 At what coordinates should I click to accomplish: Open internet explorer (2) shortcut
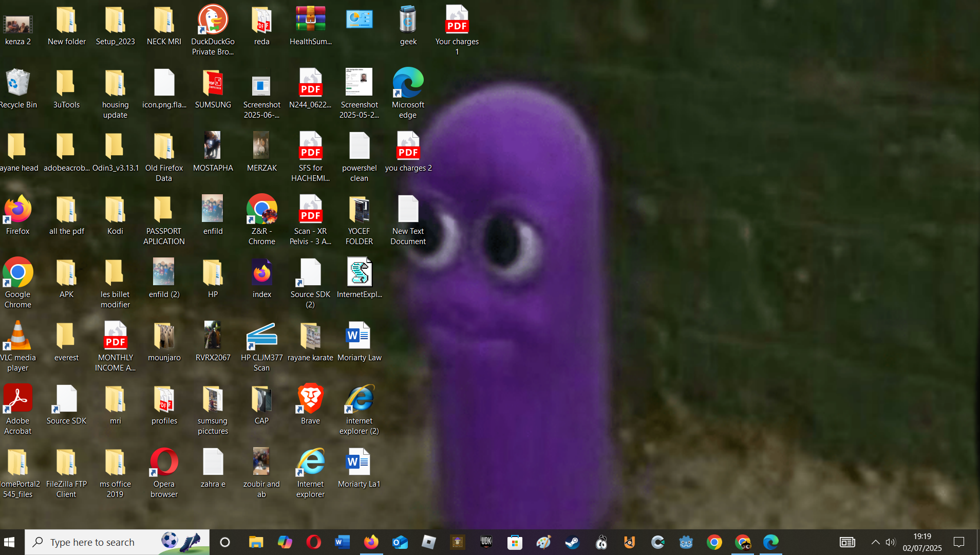pos(359,410)
